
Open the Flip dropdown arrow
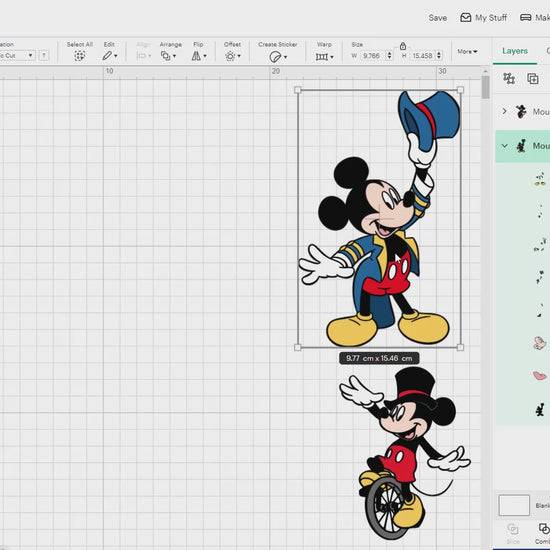[x=205, y=56]
